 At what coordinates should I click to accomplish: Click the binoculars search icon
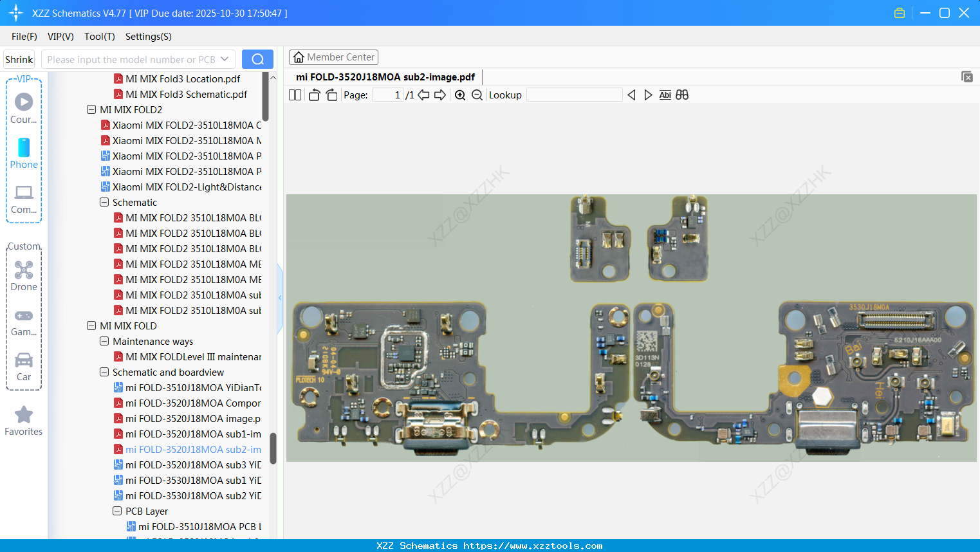(x=682, y=95)
